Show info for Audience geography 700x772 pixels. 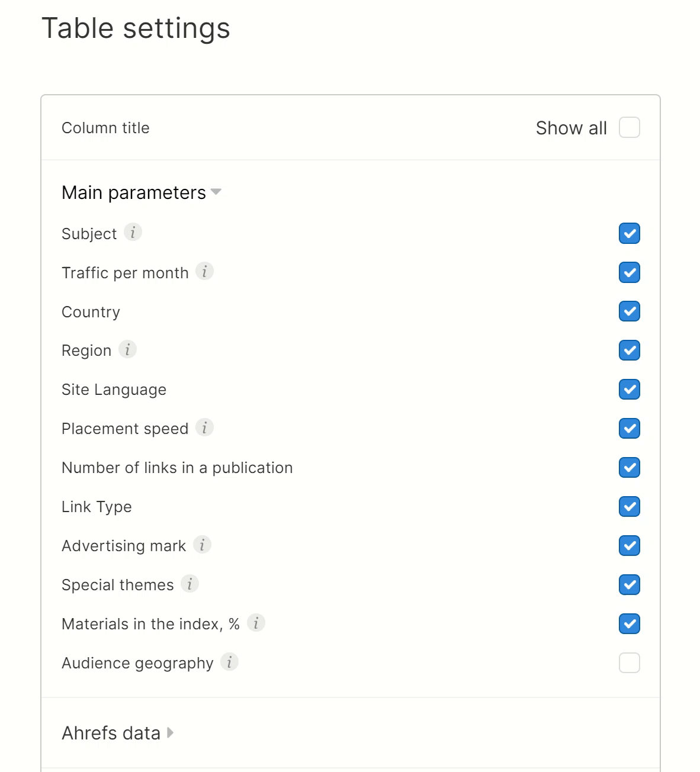pos(229,662)
